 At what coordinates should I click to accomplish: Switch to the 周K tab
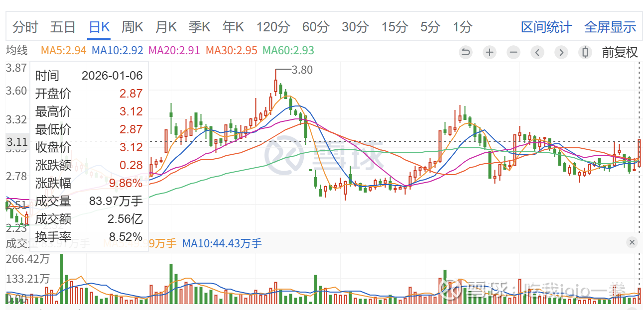point(132,27)
